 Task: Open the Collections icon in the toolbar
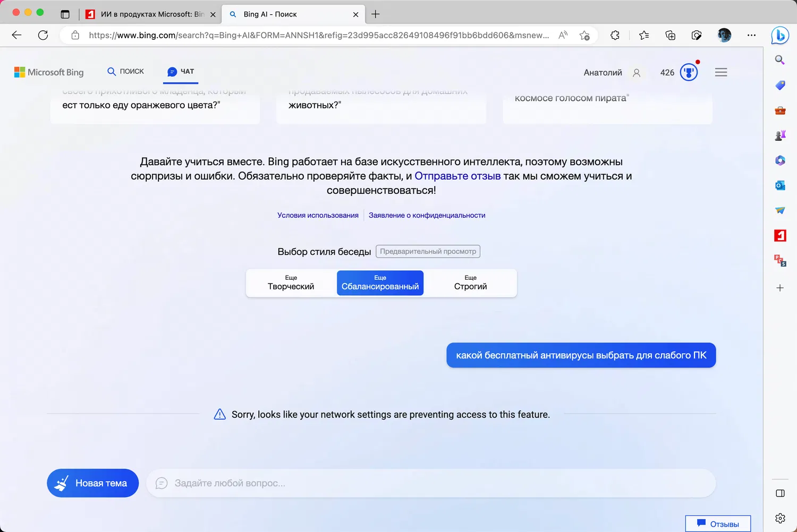click(x=671, y=35)
